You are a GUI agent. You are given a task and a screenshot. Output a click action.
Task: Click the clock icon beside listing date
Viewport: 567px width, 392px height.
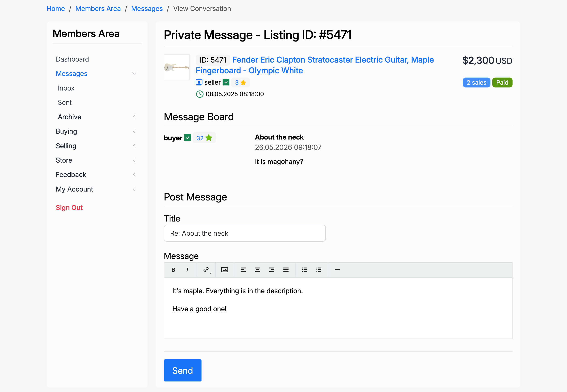pyautogui.click(x=200, y=94)
